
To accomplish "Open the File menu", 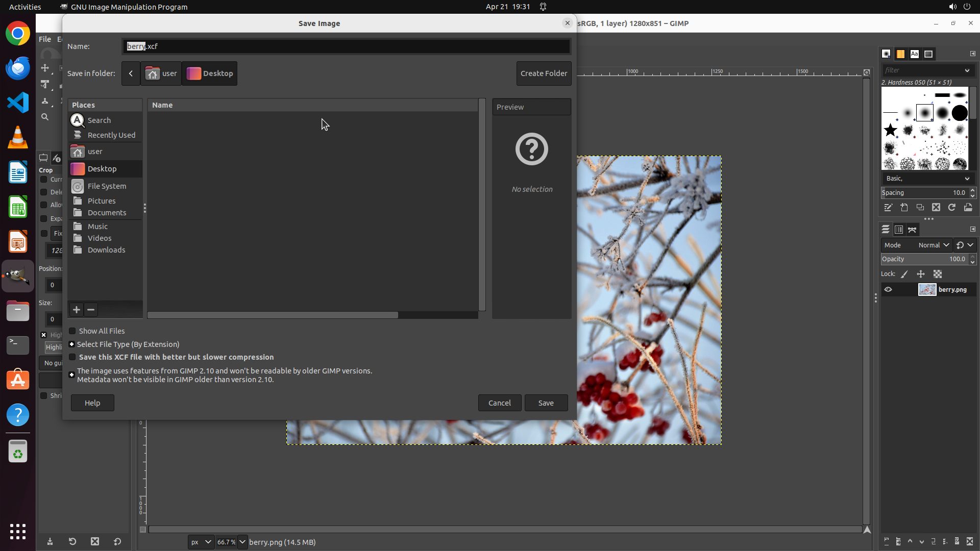I will (x=45, y=39).
